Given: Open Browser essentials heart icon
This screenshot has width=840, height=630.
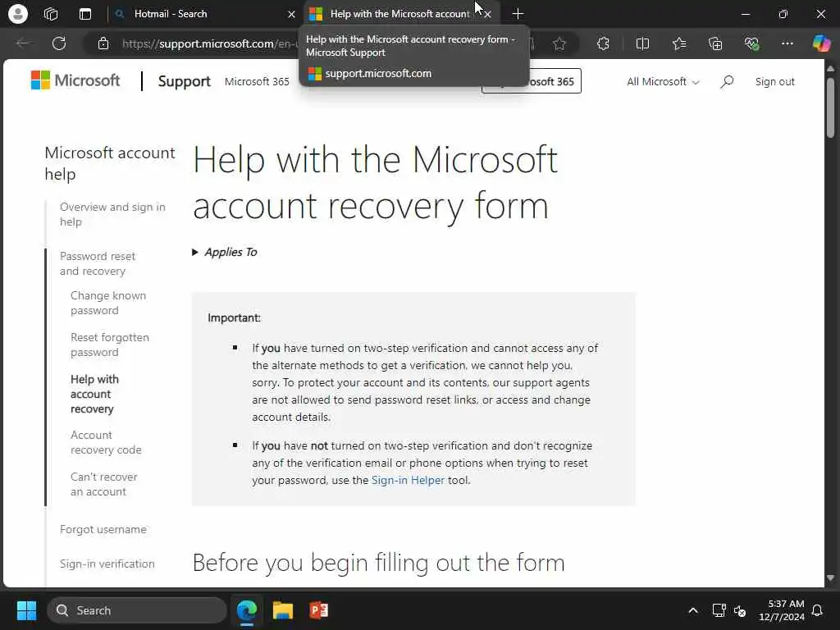Looking at the screenshot, I should pos(751,43).
